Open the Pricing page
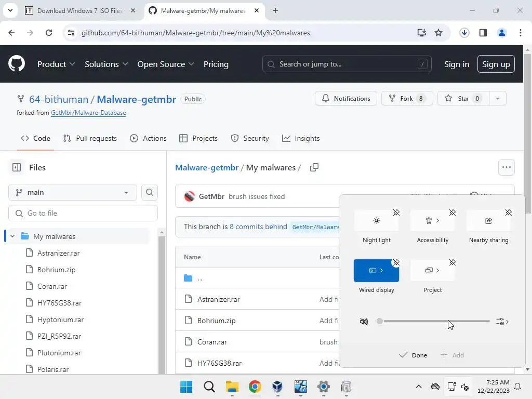This screenshot has width=532, height=399. [216, 64]
